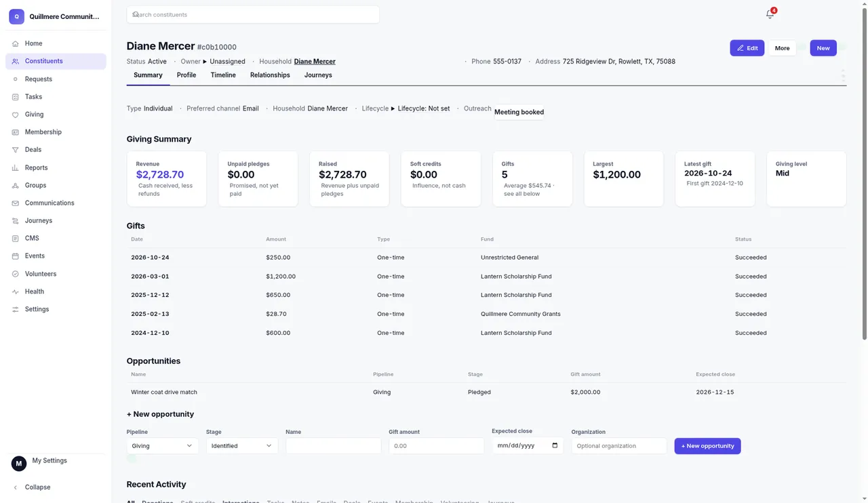This screenshot has width=868, height=503.
Task: Open Communications envelope icon
Action: [x=15, y=203]
